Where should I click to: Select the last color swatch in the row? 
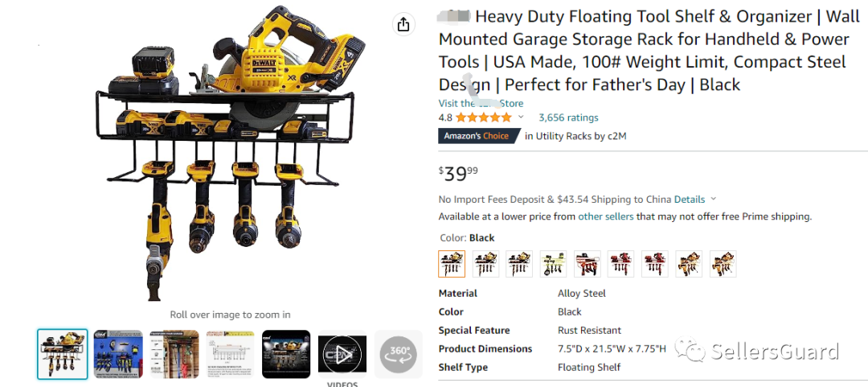pos(723,264)
